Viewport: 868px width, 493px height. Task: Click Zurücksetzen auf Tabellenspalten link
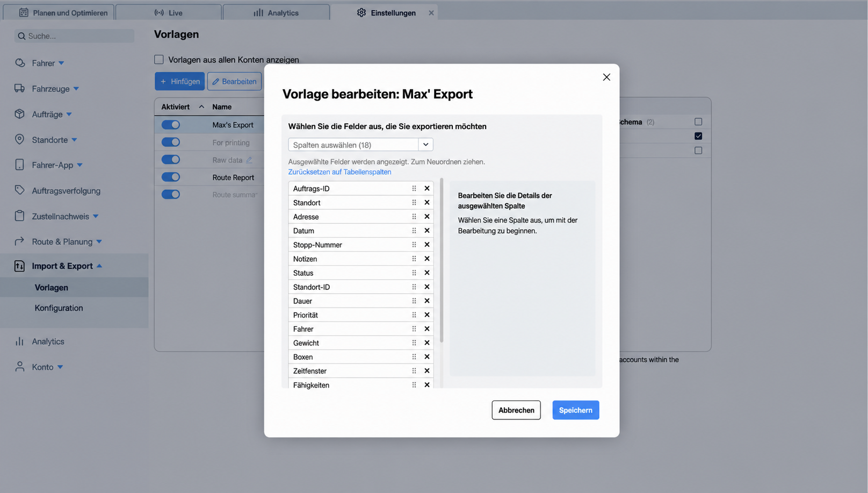pos(339,172)
